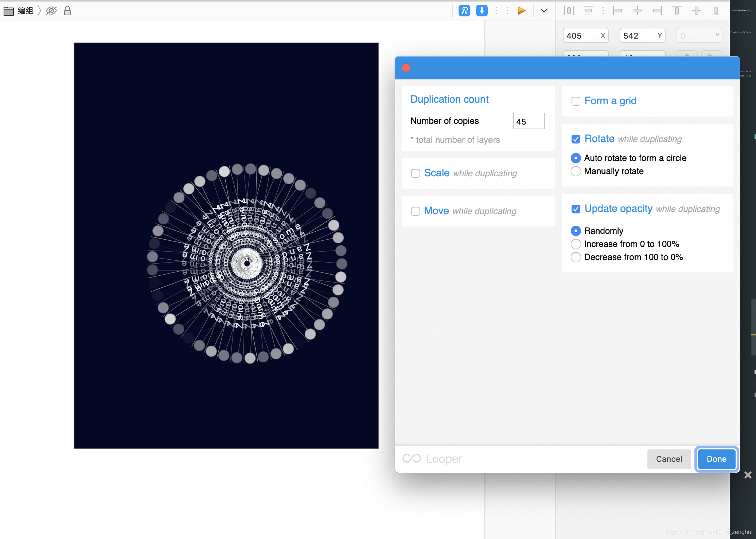Check Scale while duplicating
The width and height of the screenshot is (756, 539).
coord(416,173)
